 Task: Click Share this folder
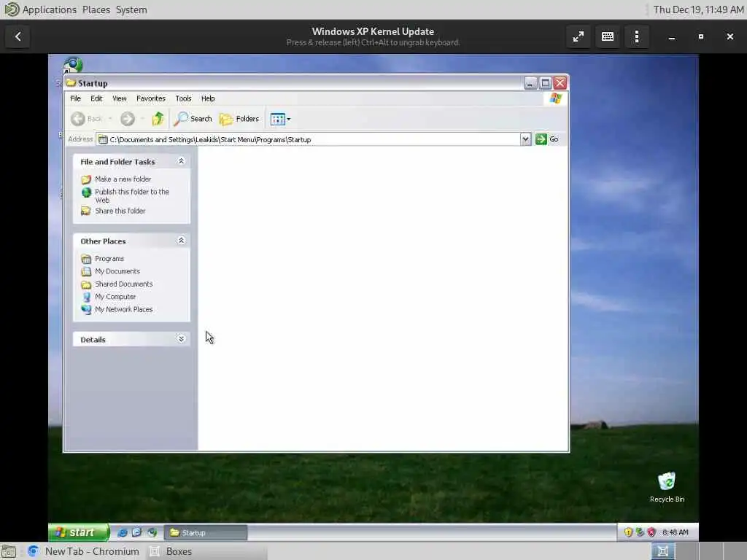pyautogui.click(x=120, y=211)
